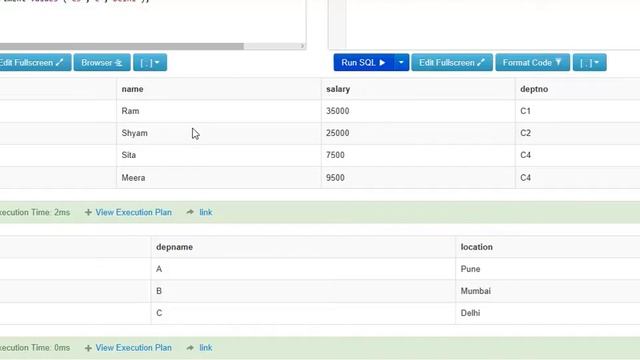Image resolution: width=640 pixels, height=360 pixels.
Task: Click the link next to the 0ms execution time
Action: (206, 348)
